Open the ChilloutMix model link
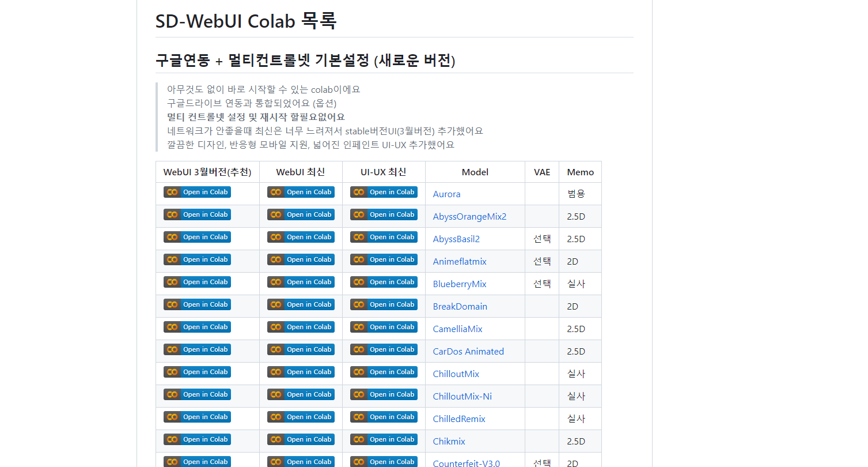The image size is (868, 467). (x=456, y=374)
